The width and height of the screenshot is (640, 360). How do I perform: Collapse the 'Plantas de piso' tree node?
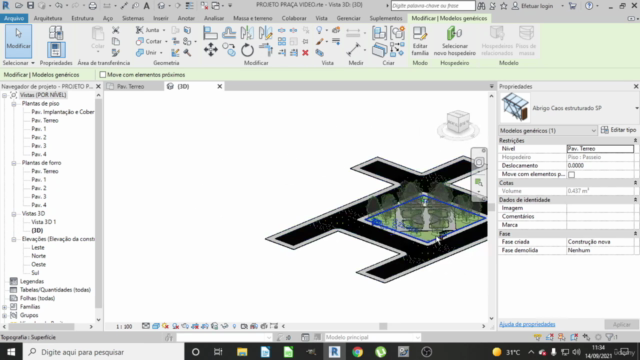pos(14,104)
